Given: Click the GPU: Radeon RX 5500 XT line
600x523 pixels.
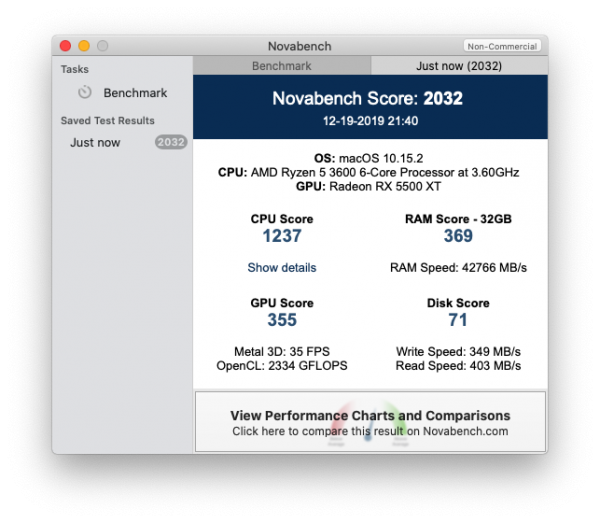Looking at the screenshot, I should click(x=368, y=186).
